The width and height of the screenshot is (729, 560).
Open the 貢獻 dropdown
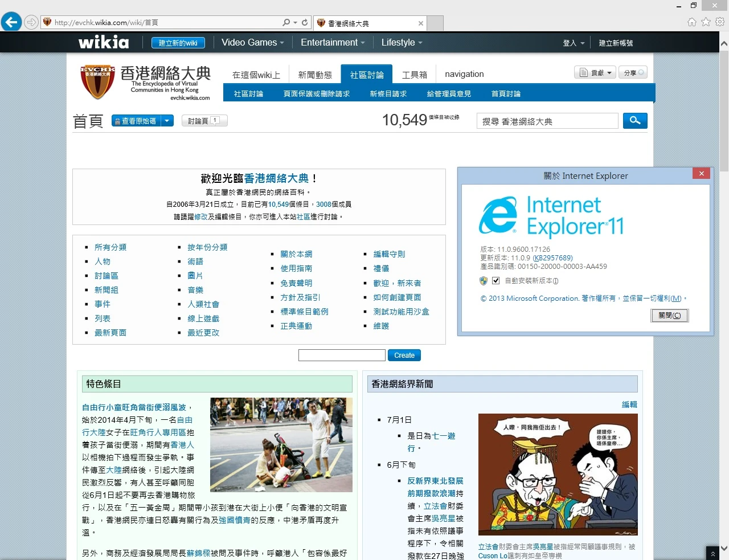pyautogui.click(x=596, y=73)
